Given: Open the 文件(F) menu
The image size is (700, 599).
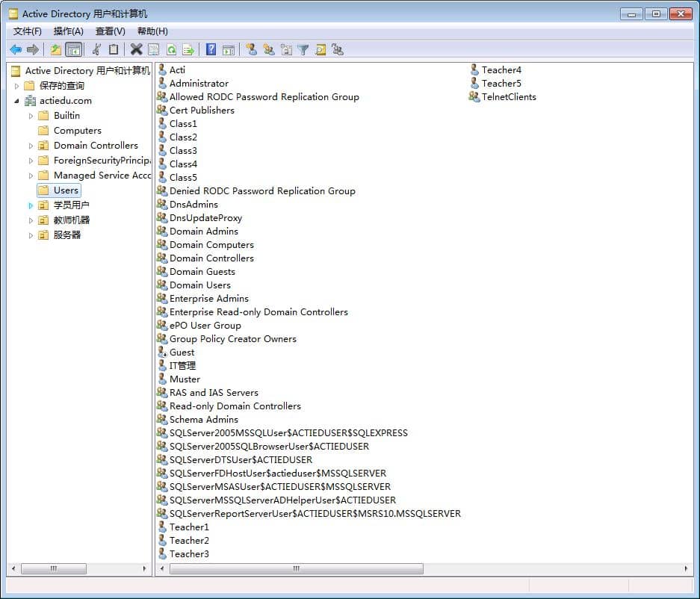Looking at the screenshot, I should point(27,31).
